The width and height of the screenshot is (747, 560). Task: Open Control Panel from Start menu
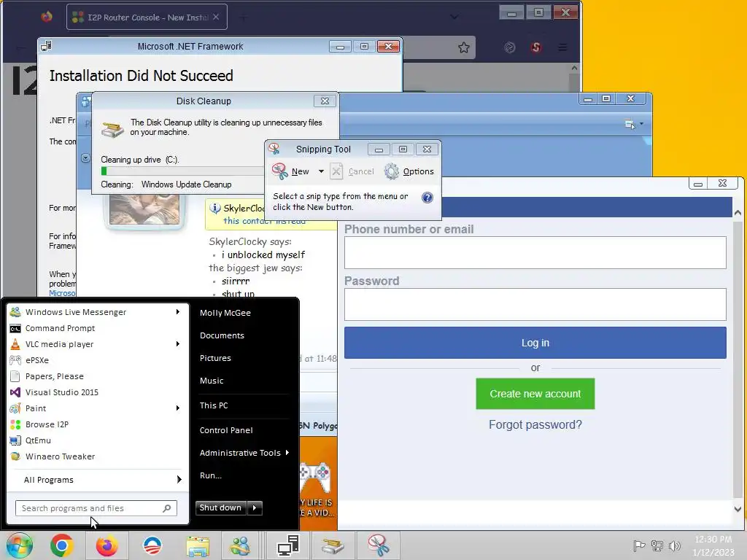pos(226,430)
